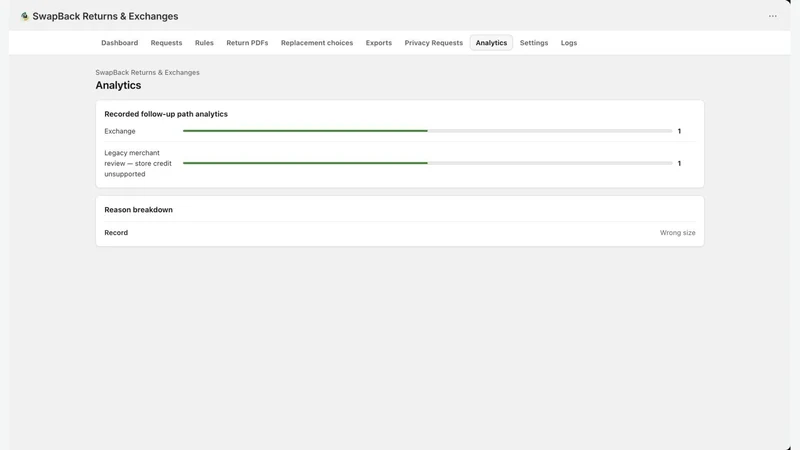Click the 'Wrong size' reason value
The height and width of the screenshot is (450, 800).
(678, 233)
